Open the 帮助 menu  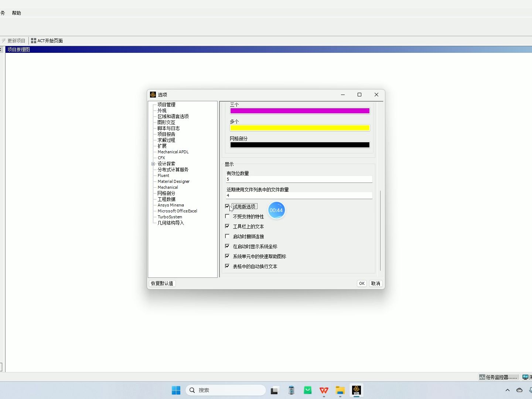pos(16,13)
